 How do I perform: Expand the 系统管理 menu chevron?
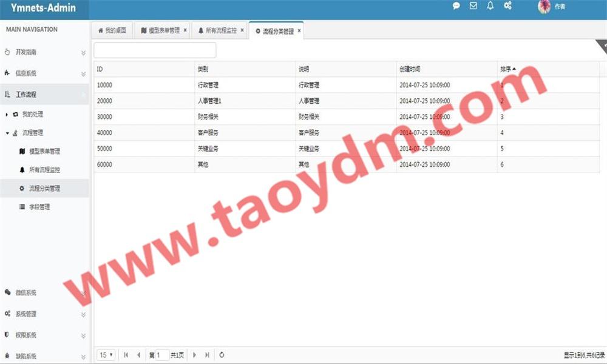(x=83, y=315)
